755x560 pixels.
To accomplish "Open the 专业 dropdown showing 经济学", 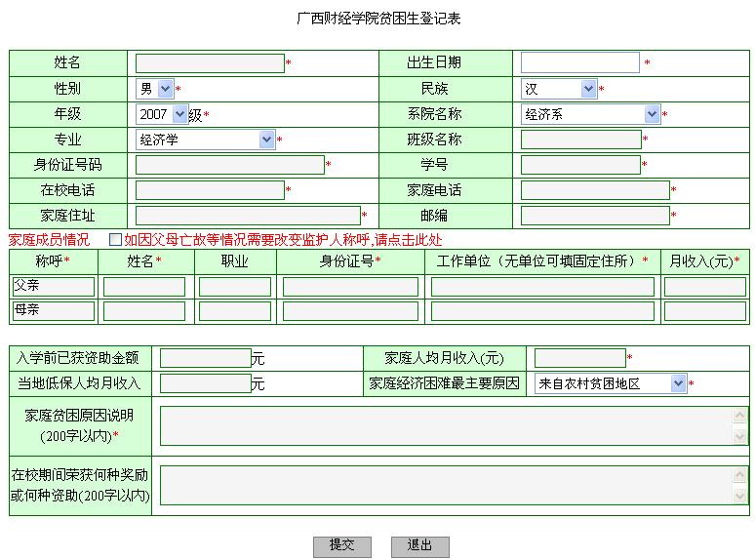I will pyautogui.click(x=206, y=140).
